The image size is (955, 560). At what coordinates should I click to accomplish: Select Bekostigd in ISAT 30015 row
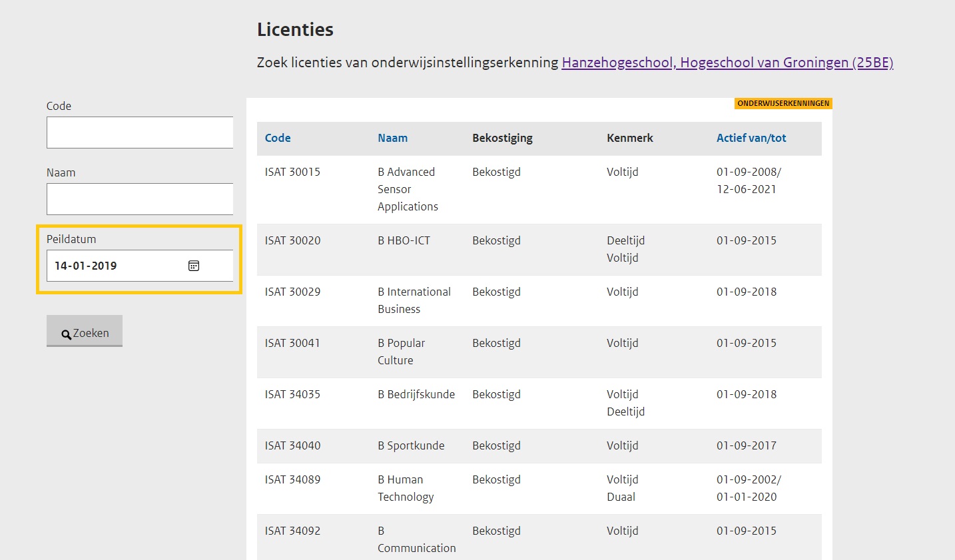pyautogui.click(x=496, y=172)
